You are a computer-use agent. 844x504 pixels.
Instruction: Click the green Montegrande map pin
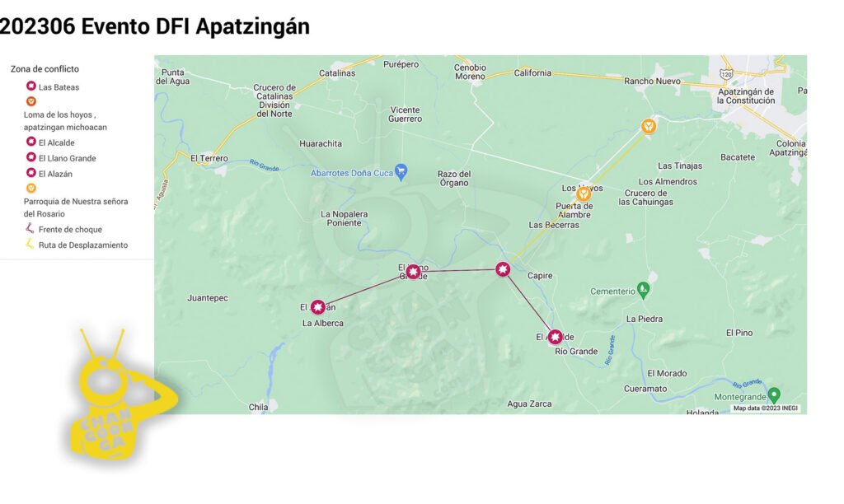click(774, 395)
